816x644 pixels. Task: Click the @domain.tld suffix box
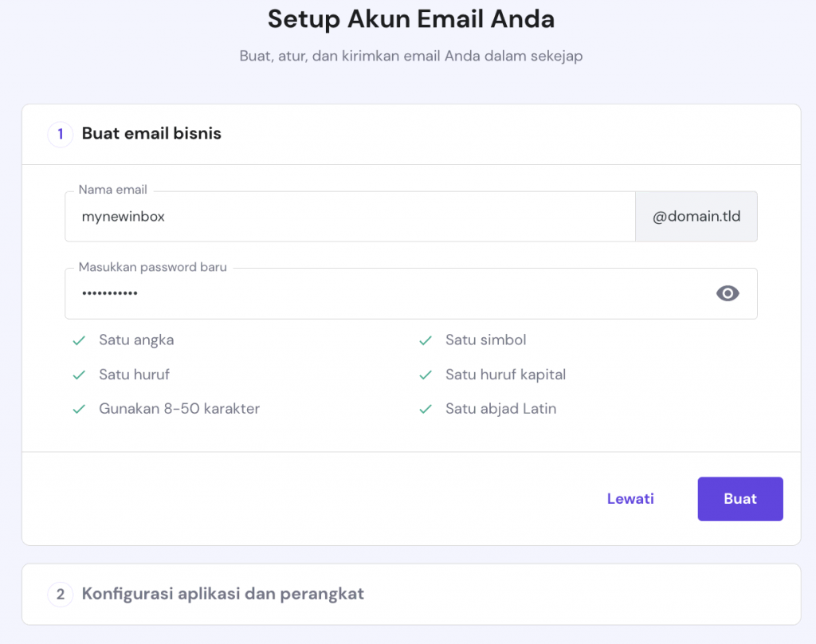tap(696, 216)
